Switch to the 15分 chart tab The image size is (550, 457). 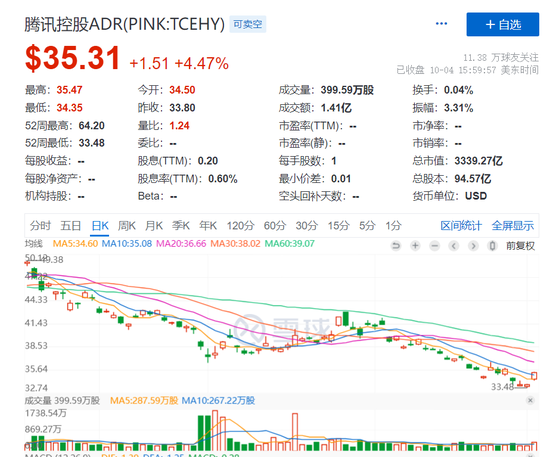(338, 226)
